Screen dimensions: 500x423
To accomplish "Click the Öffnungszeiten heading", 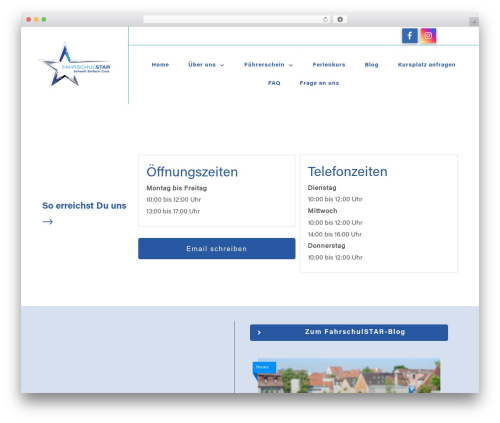I will pos(192,172).
